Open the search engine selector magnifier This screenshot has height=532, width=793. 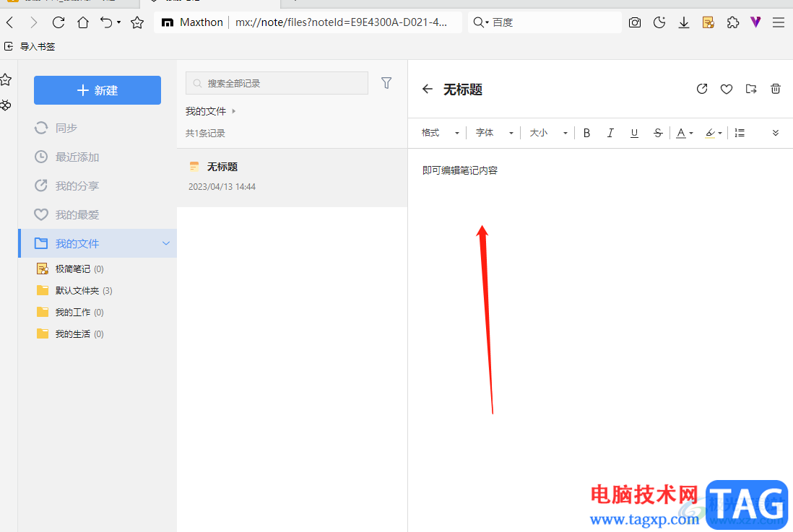coord(480,22)
